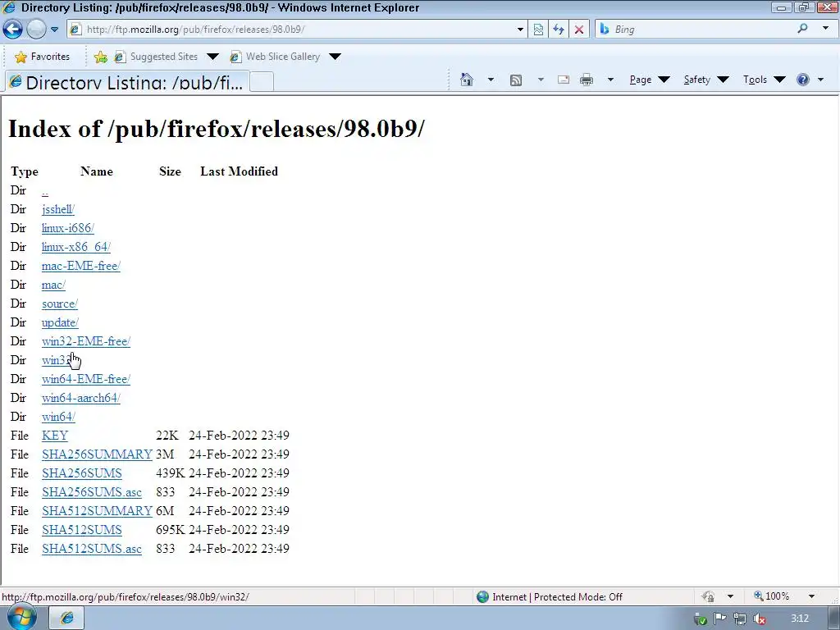The width and height of the screenshot is (840, 630).
Task: Click the muted volume speaker tray icon
Action: point(759,619)
